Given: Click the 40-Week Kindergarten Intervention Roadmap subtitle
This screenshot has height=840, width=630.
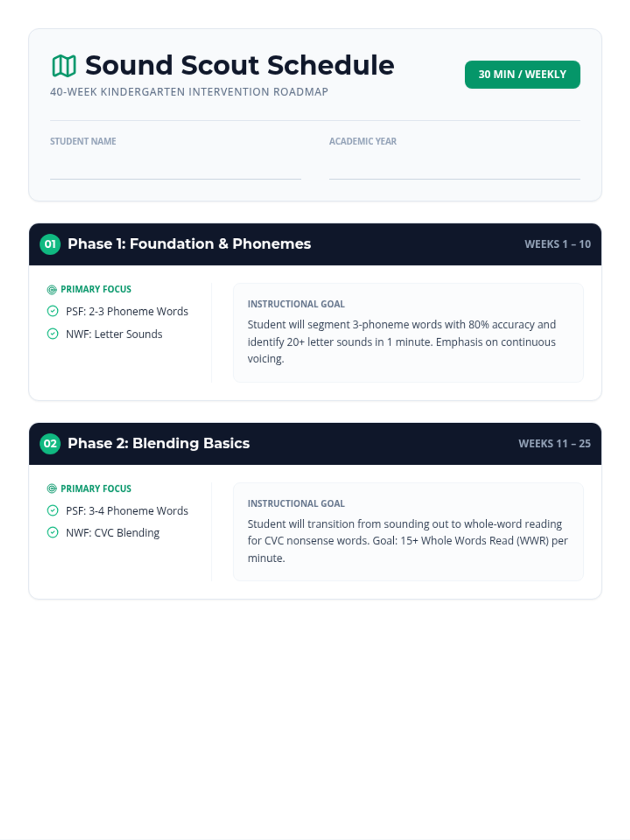Looking at the screenshot, I should point(189,92).
